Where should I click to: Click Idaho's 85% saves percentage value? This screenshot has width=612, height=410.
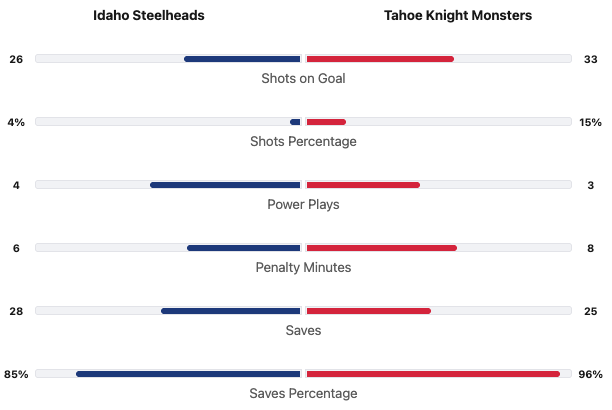(16, 374)
